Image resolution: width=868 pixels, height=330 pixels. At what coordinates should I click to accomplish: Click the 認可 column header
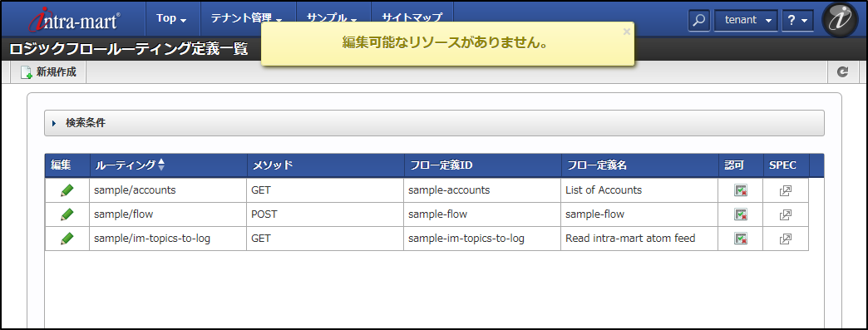point(741,165)
